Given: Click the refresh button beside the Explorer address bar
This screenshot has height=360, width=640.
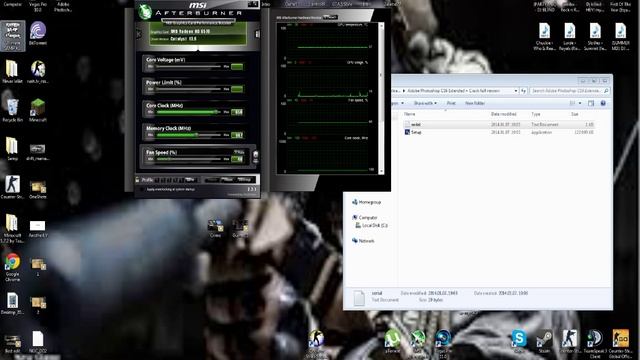Looking at the screenshot, I should [x=523, y=91].
